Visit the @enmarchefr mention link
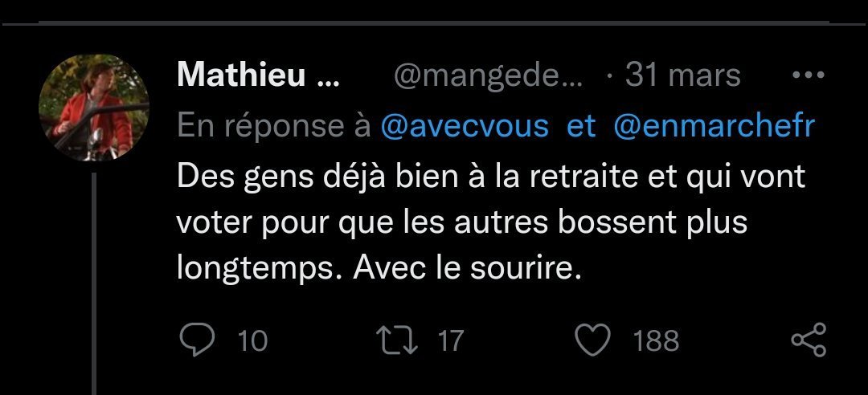This screenshot has width=868, height=395. (x=714, y=126)
